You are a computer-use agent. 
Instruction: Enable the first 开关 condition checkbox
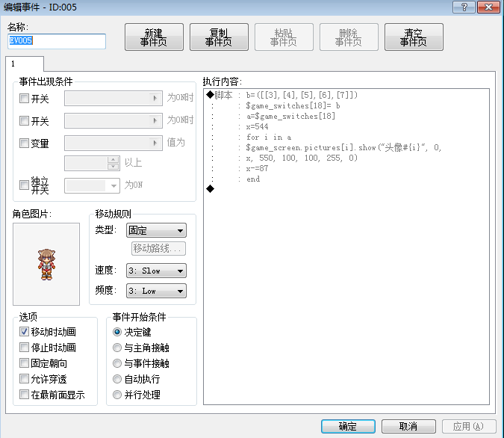[x=24, y=98]
